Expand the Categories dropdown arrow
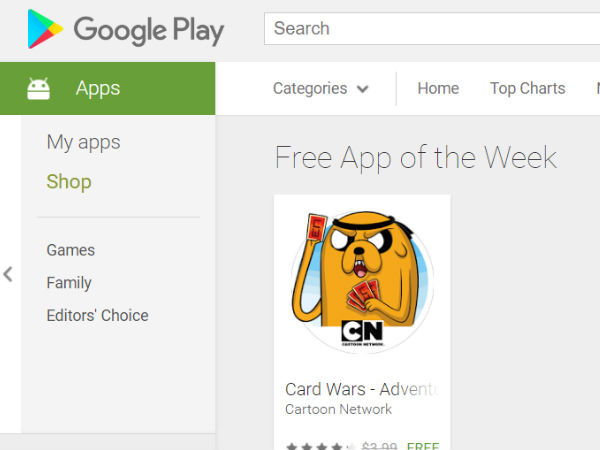 point(362,89)
